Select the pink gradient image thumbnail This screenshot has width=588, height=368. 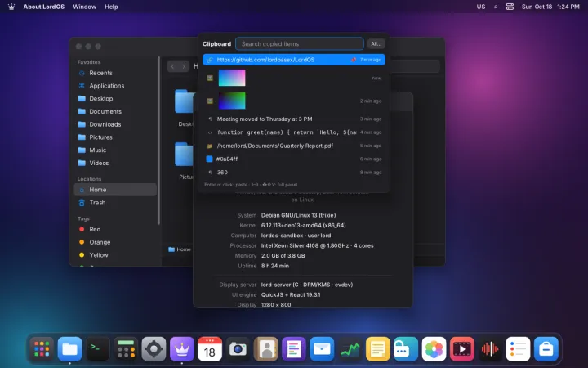(x=232, y=78)
